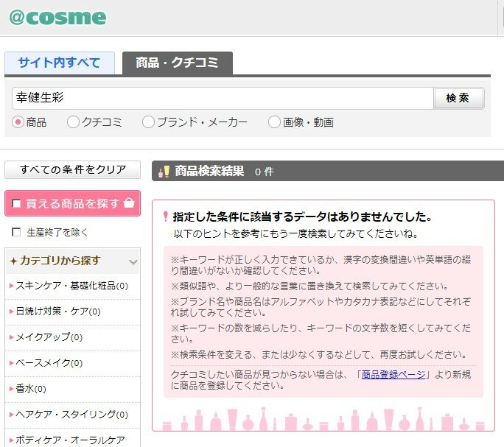Switch to the サイト内すべて tab

[60, 63]
